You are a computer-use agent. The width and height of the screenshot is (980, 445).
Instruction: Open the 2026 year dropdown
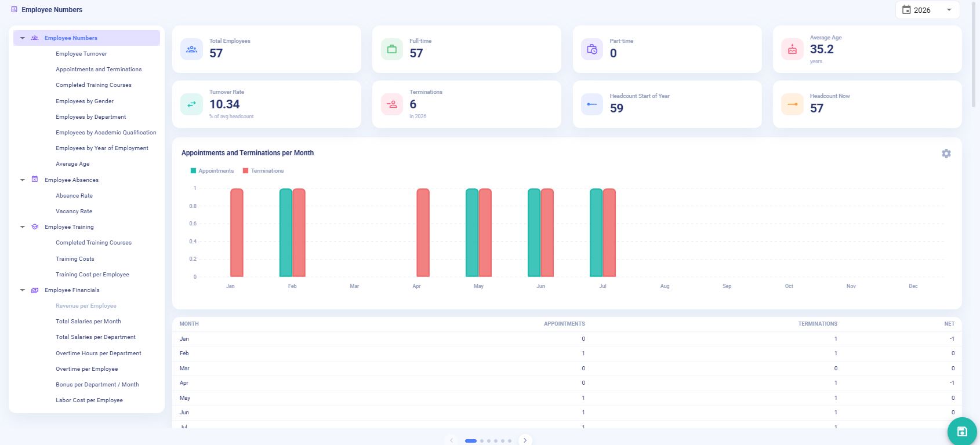[928, 10]
